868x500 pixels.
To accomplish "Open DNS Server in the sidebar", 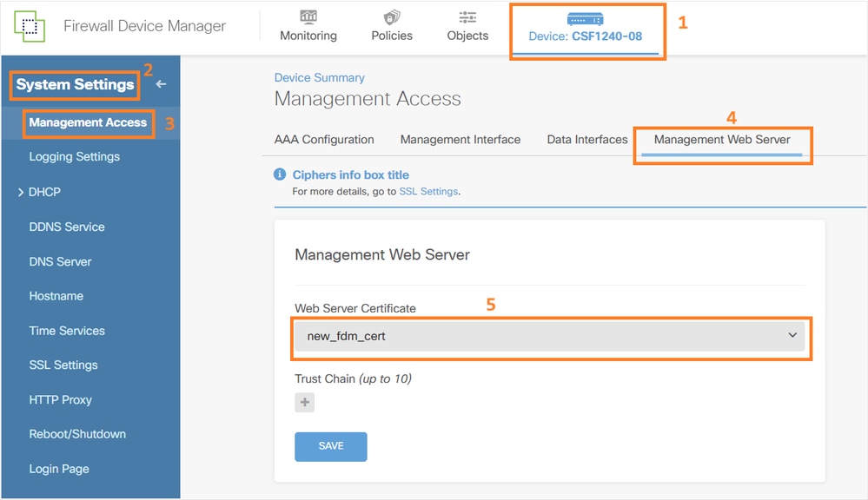I will [x=60, y=261].
